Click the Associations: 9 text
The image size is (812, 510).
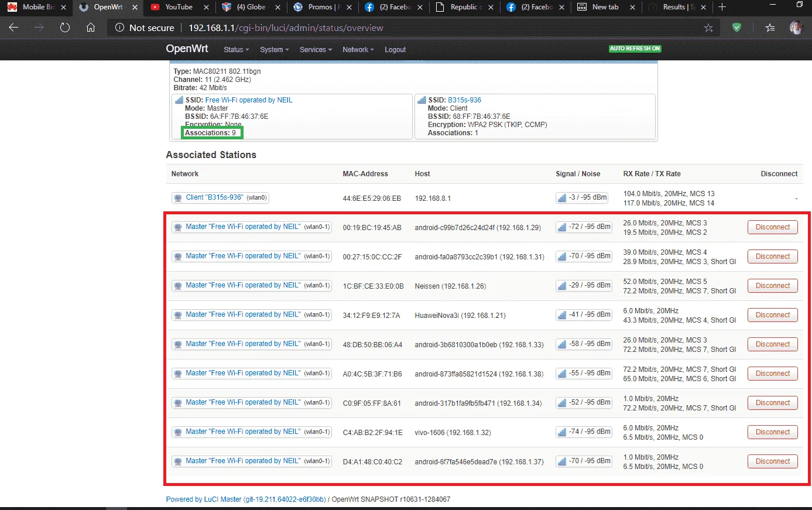pyautogui.click(x=210, y=133)
